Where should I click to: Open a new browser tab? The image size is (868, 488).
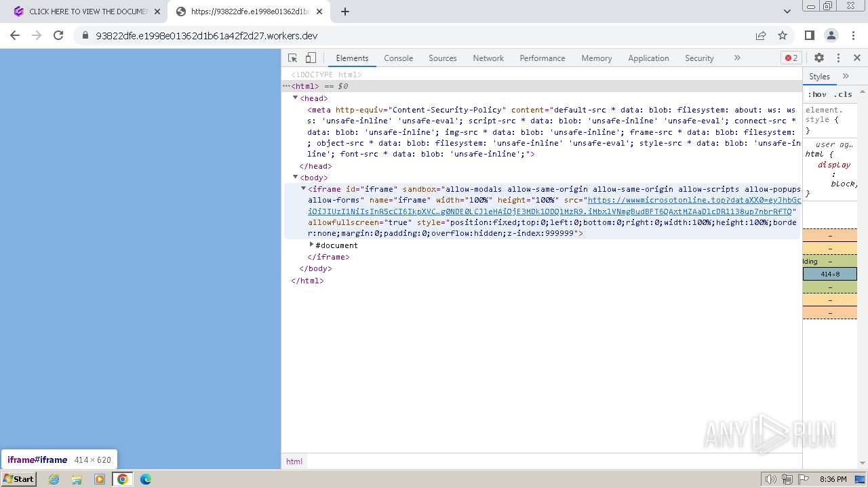pos(344,12)
